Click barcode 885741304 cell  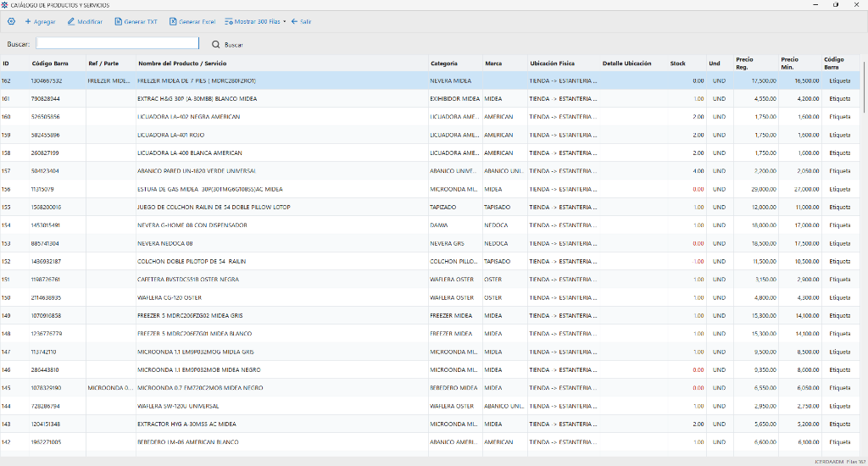click(x=45, y=243)
